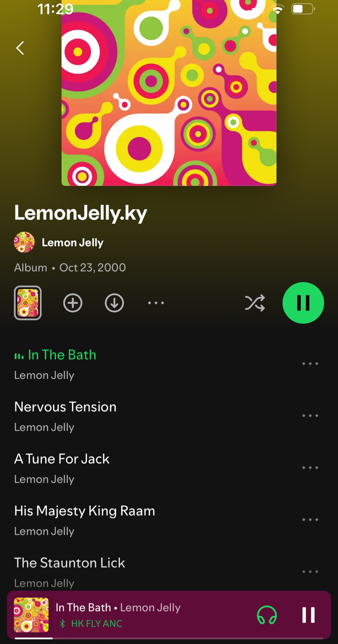Open more options for In The Bath
The image size is (338, 644).
310,364
